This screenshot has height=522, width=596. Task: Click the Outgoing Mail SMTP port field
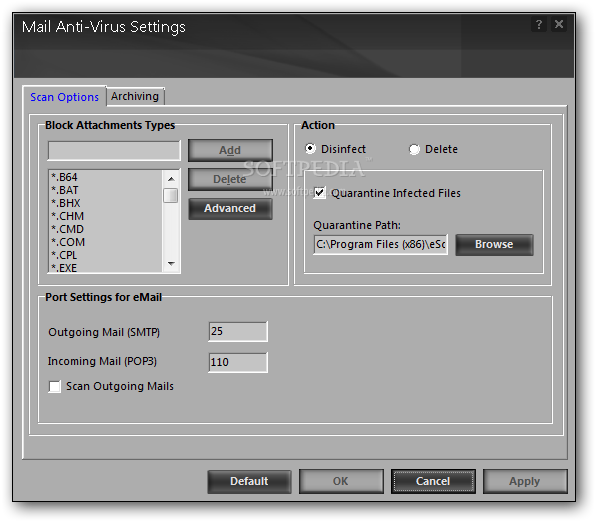click(238, 332)
